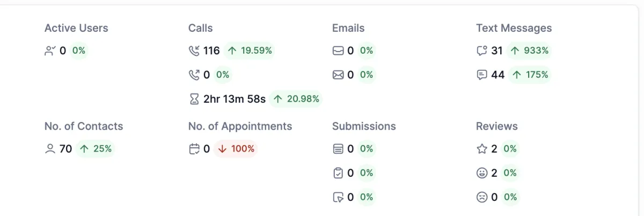Click the sad face reviews icon
The width and height of the screenshot is (644, 216).
(x=482, y=197)
